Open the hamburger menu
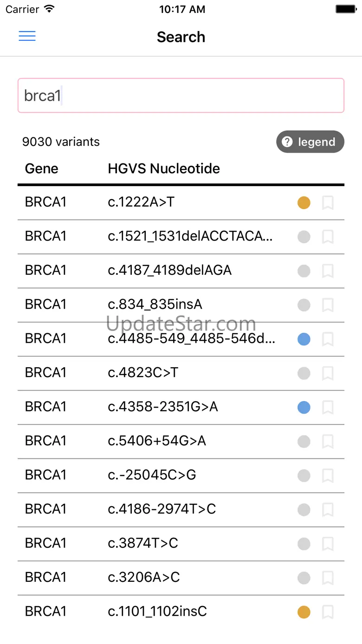362x644 pixels. click(27, 37)
